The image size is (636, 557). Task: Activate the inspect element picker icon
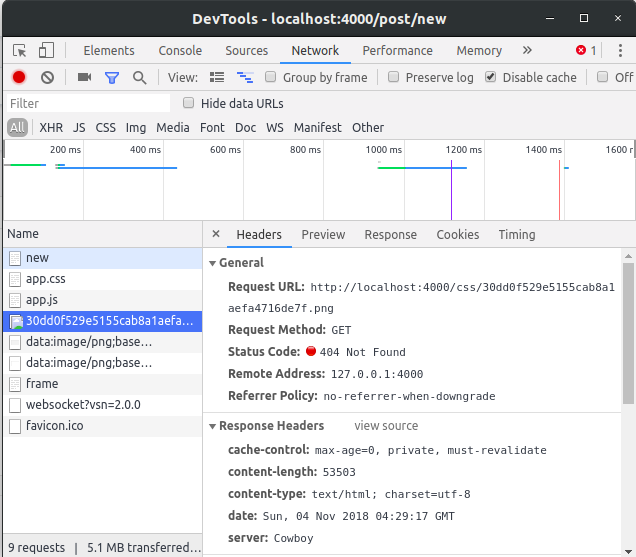[x=19, y=51]
